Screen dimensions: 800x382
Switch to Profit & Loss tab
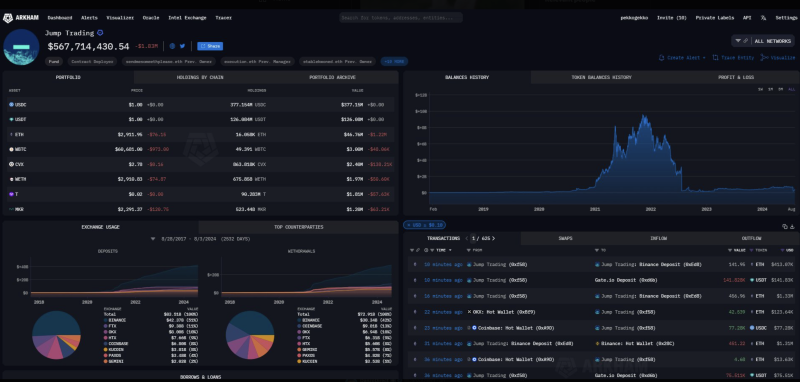736,78
